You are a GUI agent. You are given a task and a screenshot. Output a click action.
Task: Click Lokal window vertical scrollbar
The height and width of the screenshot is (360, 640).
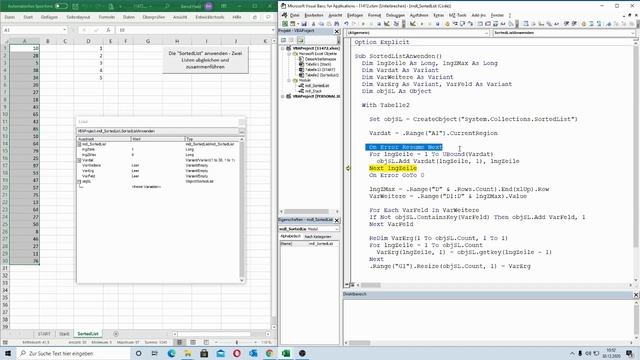(242, 209)
